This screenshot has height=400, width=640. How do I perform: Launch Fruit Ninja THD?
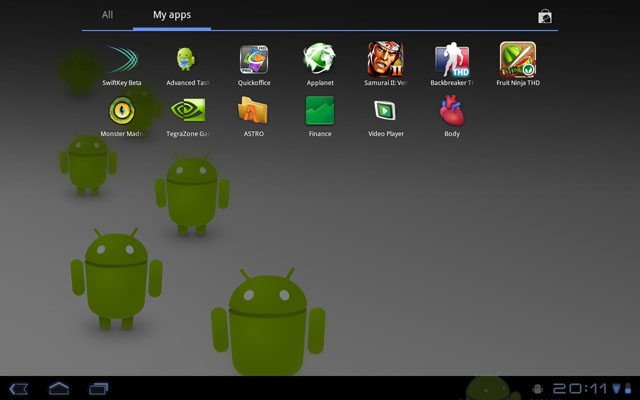(x=518, y=60)
